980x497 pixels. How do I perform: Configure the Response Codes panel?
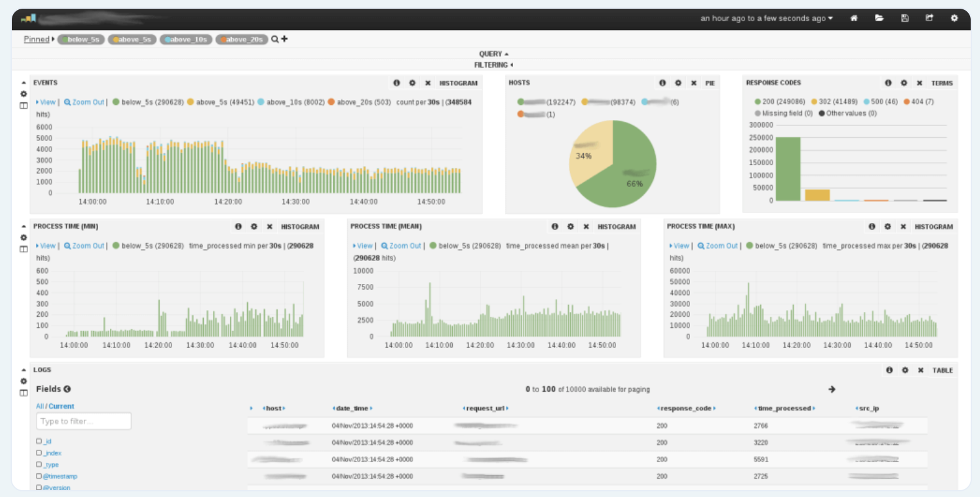[x=904, y=83]
